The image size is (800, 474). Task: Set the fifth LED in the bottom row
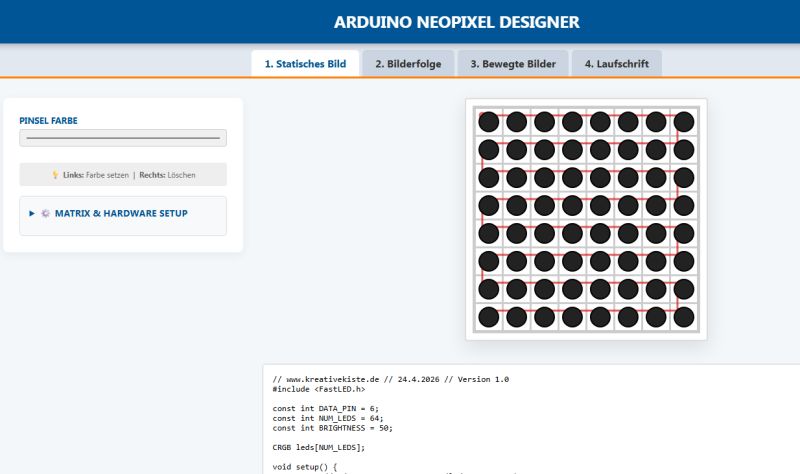point(600,318)
